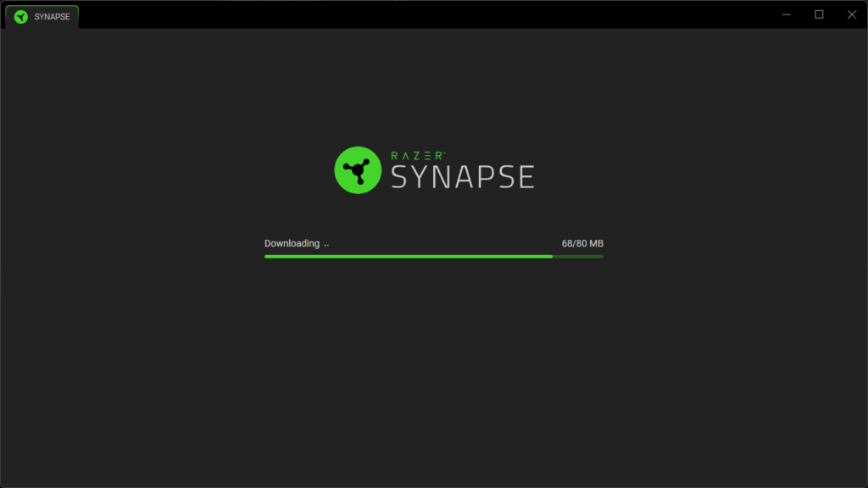Click the animated dots after Downloading
This screenshot has height=488, width=868.
click(x=326, y=245)
